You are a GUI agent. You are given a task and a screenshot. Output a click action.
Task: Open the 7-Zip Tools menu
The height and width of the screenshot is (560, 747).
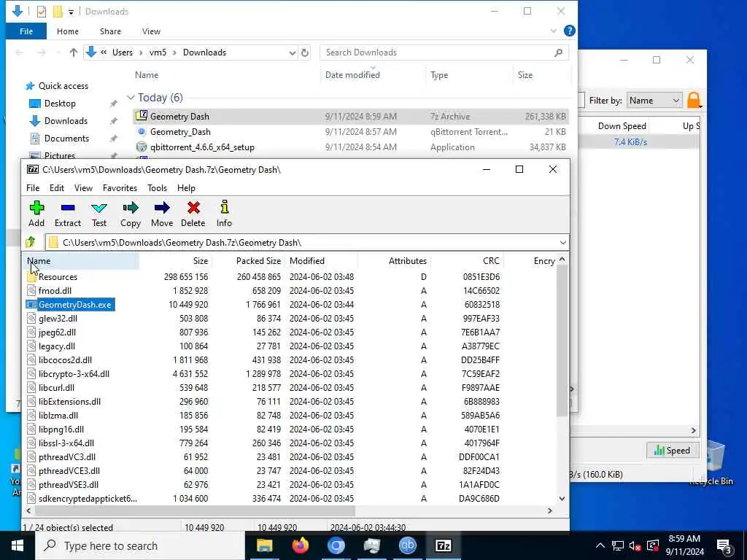158,188
